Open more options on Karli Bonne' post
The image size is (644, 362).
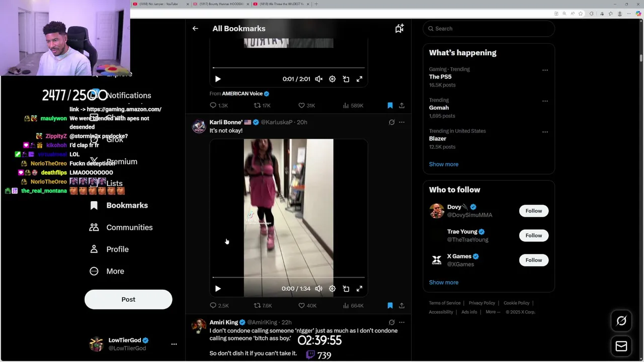pos(401,122)
